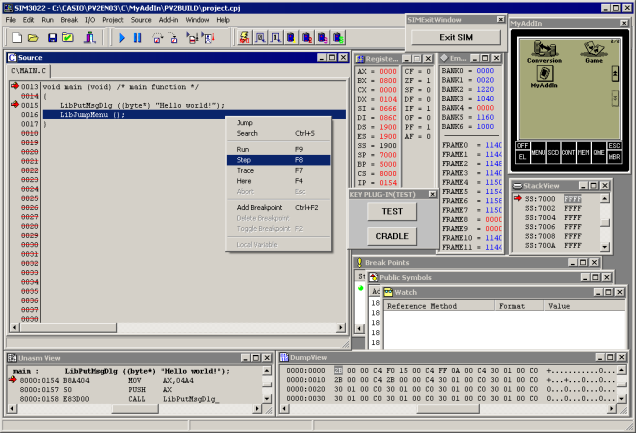Choose Run F9 from context menu
636x433 pixels.
278,149
